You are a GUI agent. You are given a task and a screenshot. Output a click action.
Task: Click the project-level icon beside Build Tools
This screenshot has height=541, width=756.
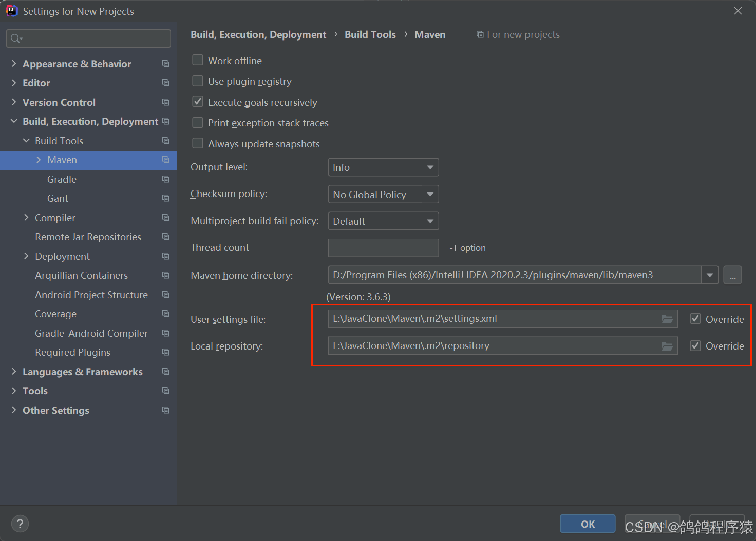point(165,141)
